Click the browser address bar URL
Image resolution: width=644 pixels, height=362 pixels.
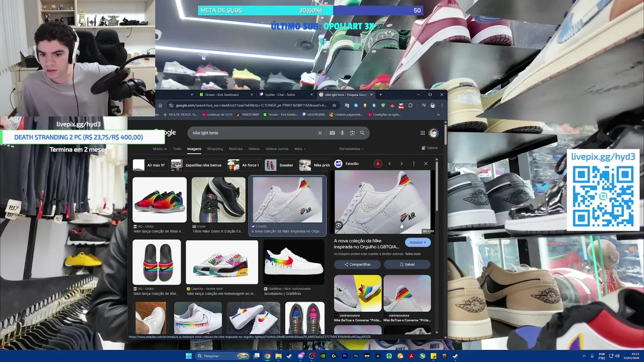[x=251, y=105]
